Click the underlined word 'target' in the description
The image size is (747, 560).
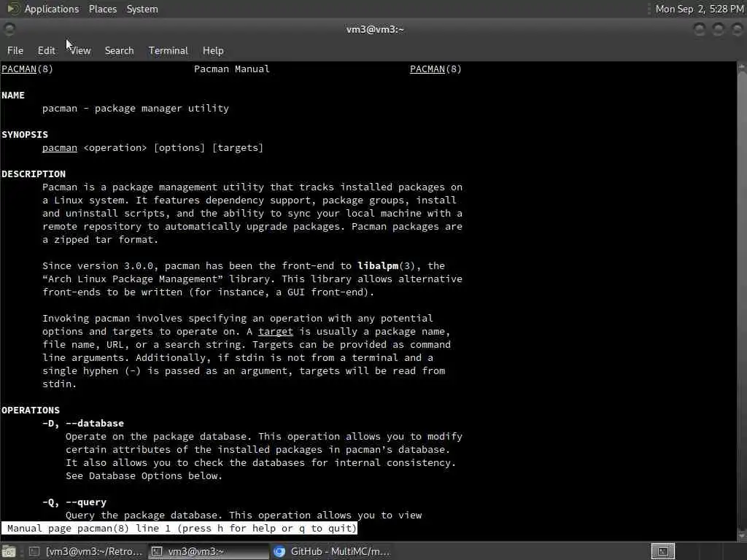275,332
